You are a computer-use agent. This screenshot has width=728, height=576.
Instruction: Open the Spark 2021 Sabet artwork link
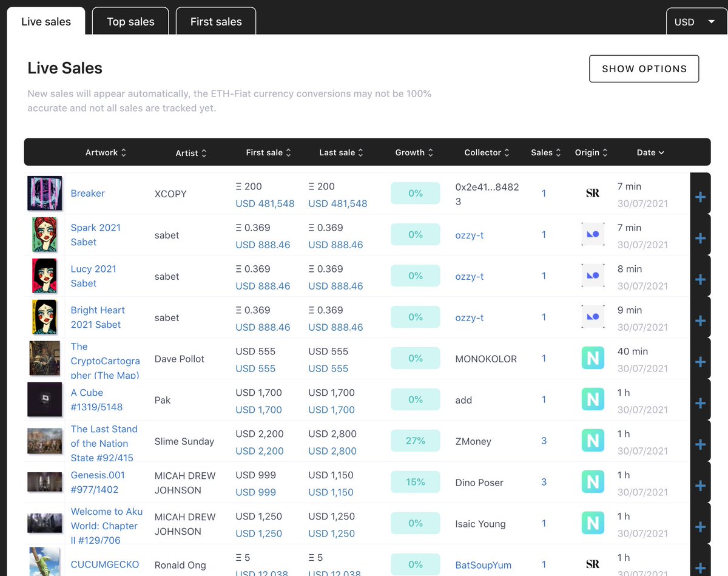(x=96, y=234)
